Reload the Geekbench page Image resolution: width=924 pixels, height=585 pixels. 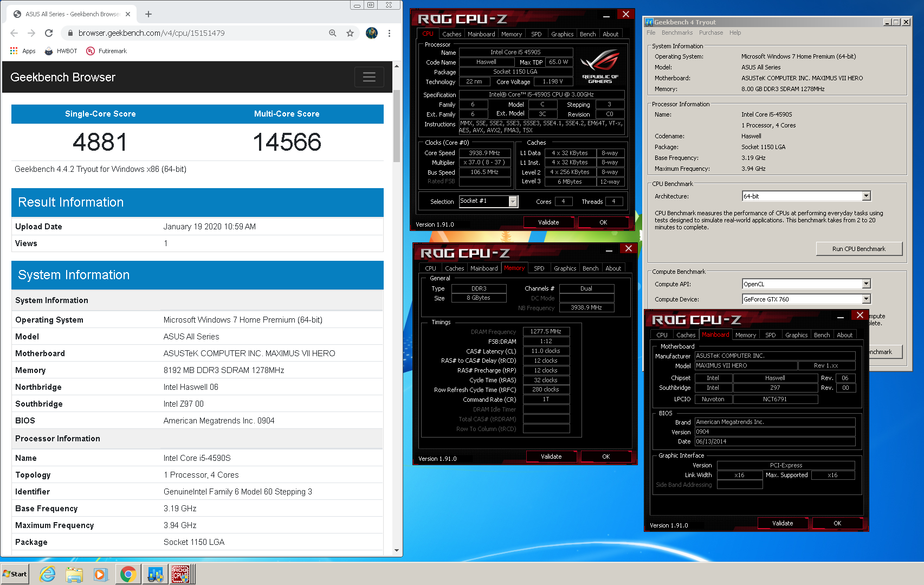[49, 33]
